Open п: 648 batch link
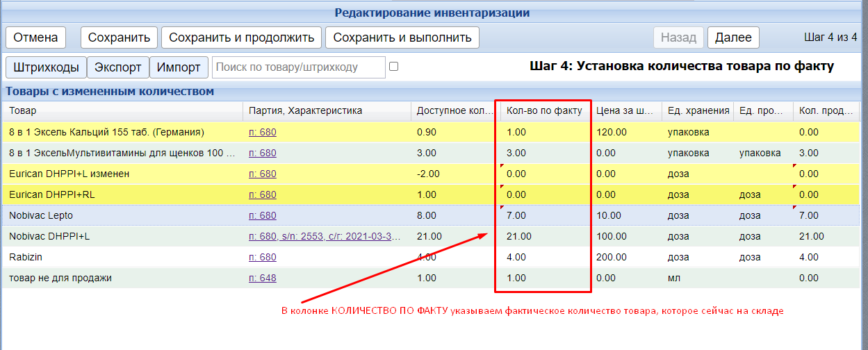Image resolution: width=868 pixels, height=350 pixels. coord(262,278)
